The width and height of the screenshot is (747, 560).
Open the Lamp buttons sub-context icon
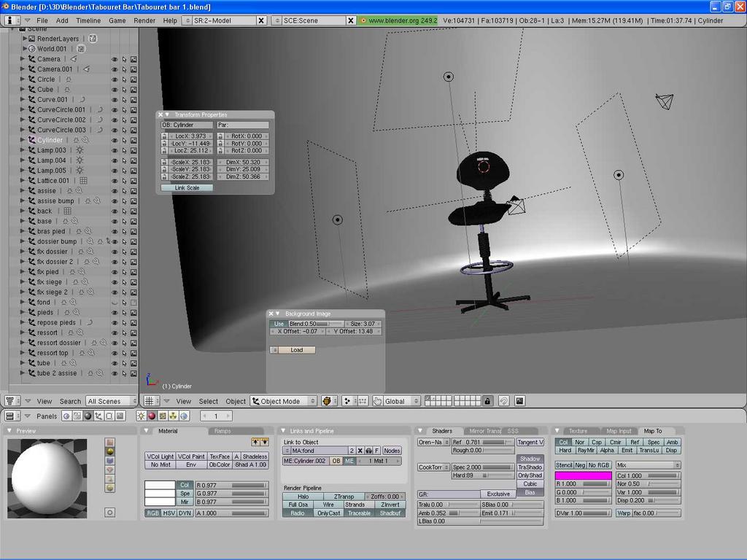(x=141, y=416)
